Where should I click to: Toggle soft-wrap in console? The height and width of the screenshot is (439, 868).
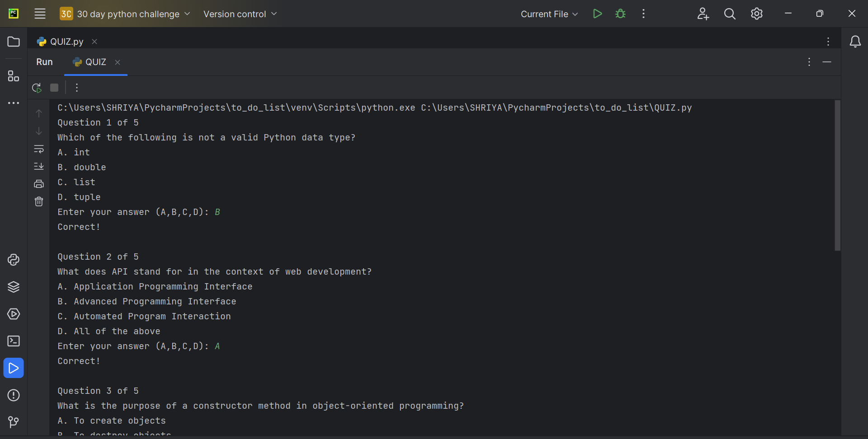click(39, 149)
